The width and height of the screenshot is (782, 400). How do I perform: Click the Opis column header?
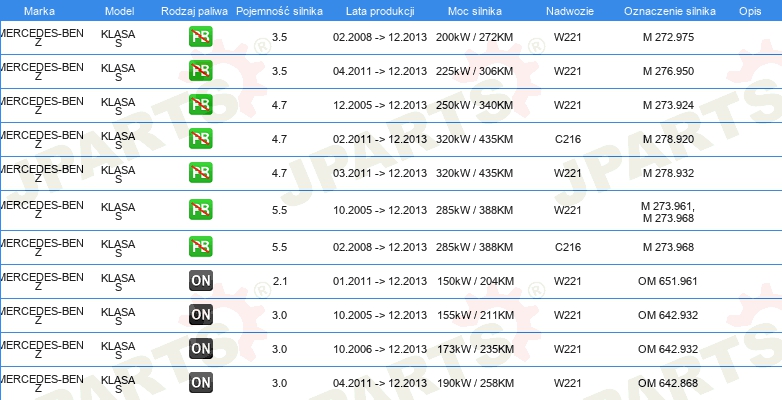click(750, 11)
